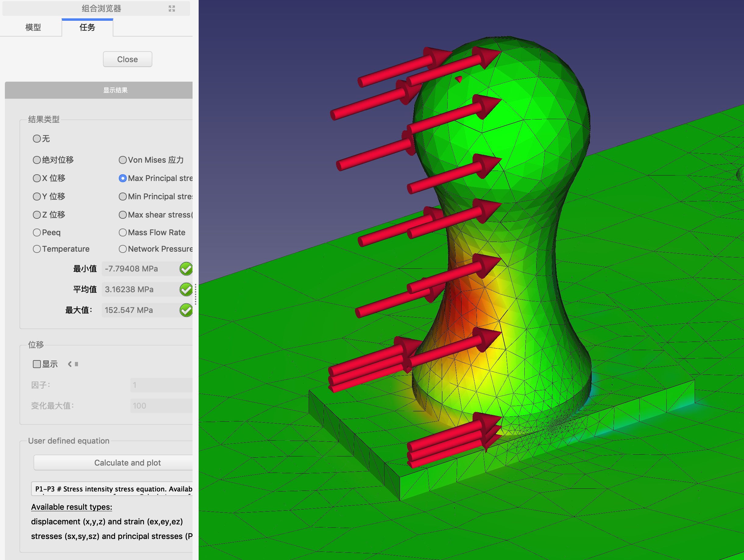Click the left chevron next to 显示

click(x=70, y=364)
